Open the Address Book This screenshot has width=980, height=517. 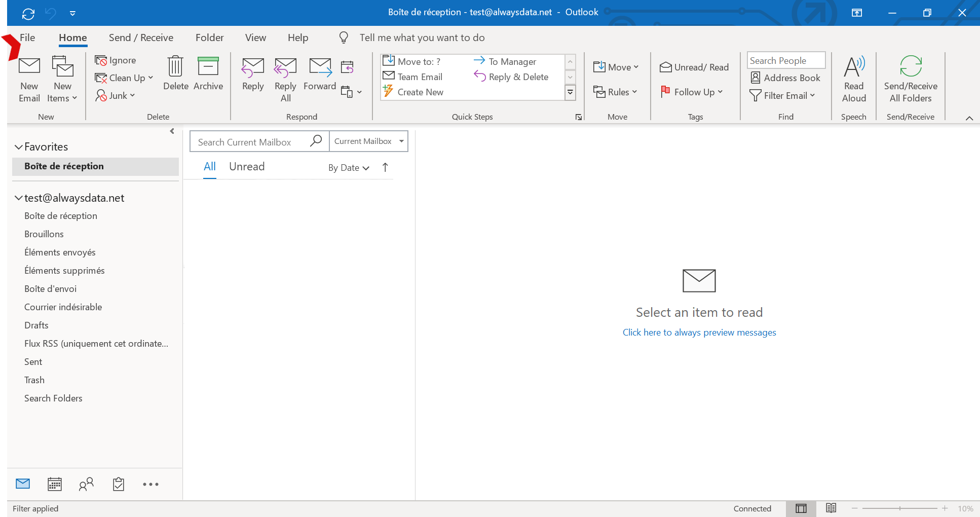(x=785, y=78)
